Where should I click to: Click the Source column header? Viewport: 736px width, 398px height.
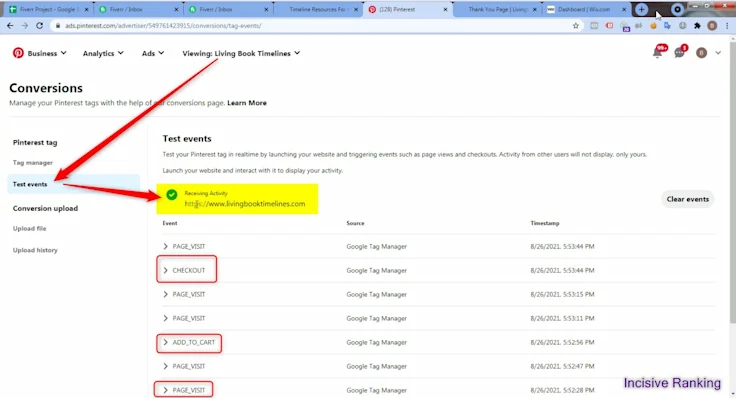(355, 223)
